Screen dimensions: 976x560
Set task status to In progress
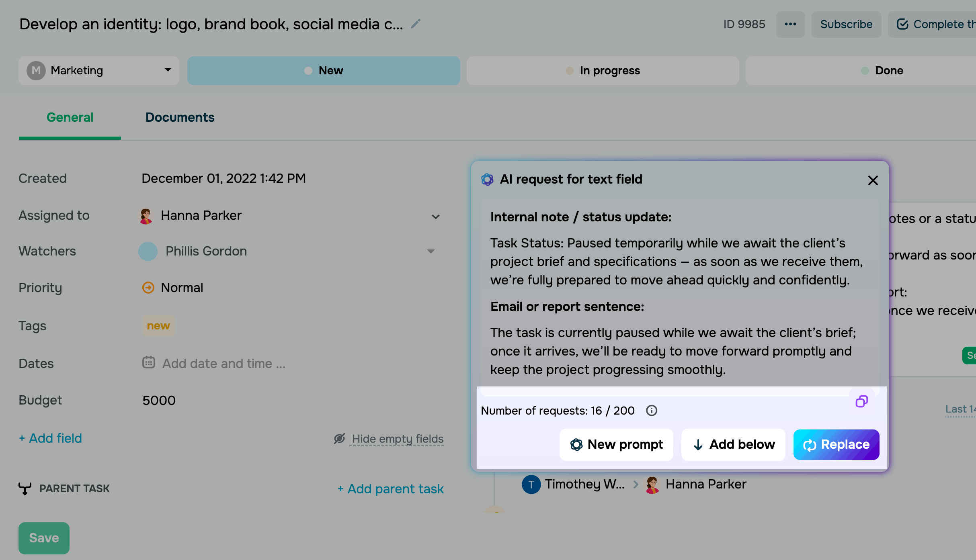tap(603, 71)
